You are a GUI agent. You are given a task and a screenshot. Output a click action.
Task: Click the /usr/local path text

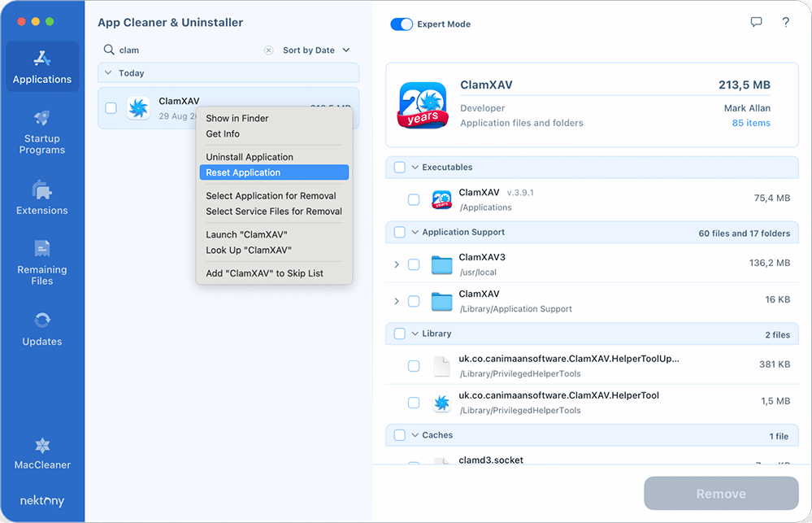(478, 272)
